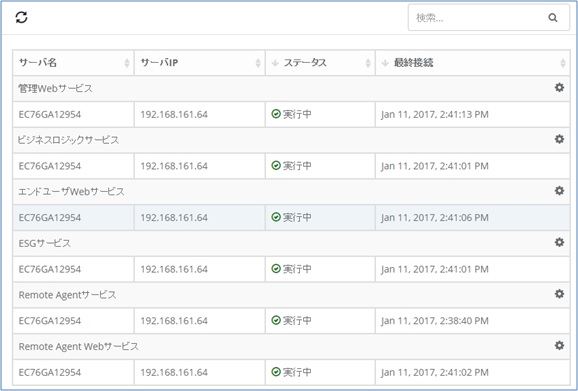This screenshot has width=578, height=391.
Task: Sort by サーバIP column header
Action: [200, 63]
